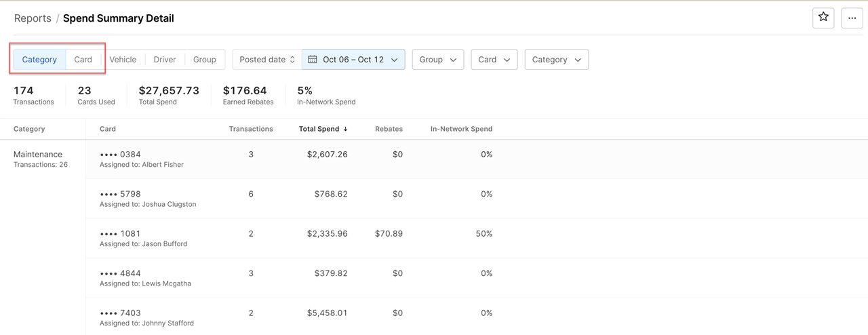Open the Category filter dropdown
The width and height of the screenshot is (868, 335).
click(x=556, y=60)
